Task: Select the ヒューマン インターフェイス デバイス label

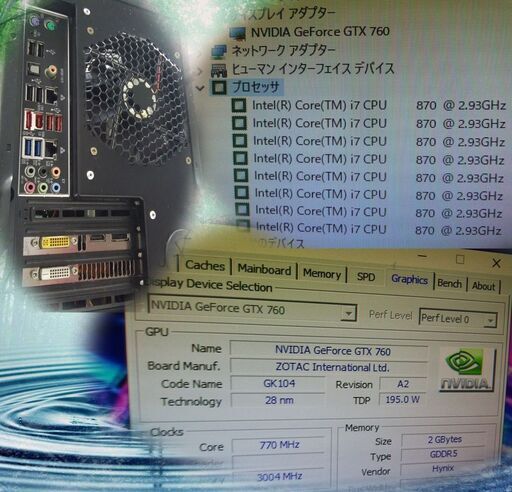Action: (x=313, y=69)
